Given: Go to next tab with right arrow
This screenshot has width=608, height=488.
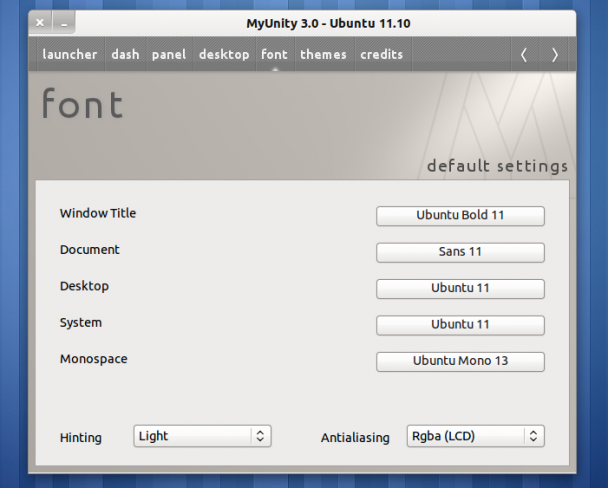Looking at the screenshot, I should click(554, 55).
